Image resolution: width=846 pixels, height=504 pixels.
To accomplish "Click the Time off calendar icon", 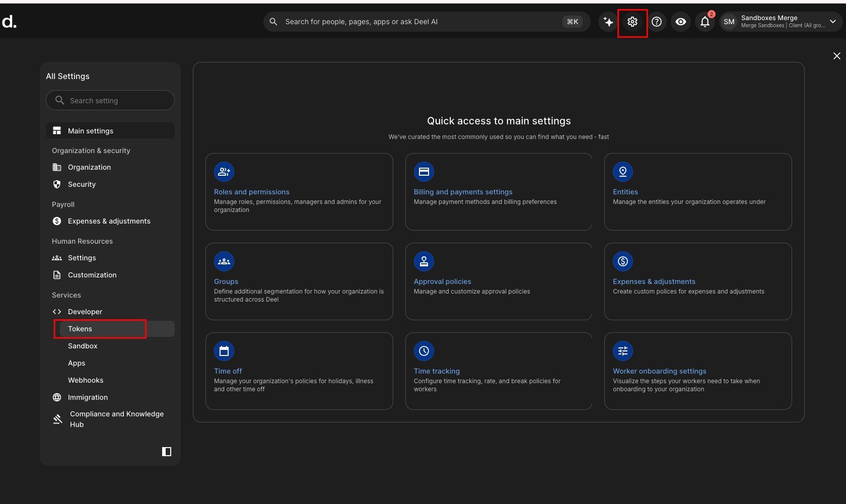I will coord(224,351).
